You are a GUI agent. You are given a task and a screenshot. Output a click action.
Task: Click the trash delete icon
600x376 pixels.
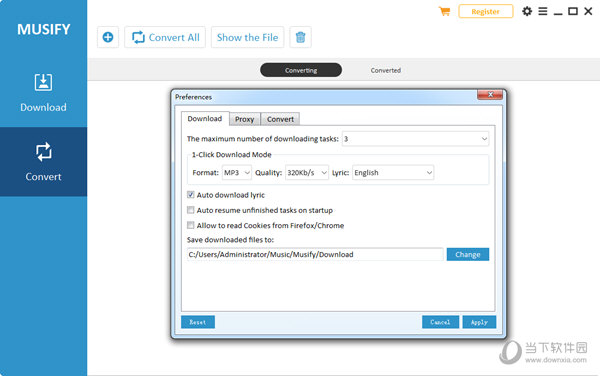[x=300, y=37]
